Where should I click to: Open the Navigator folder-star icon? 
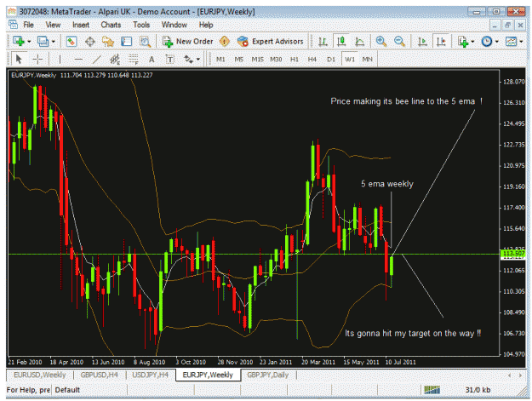pos(108,42)
